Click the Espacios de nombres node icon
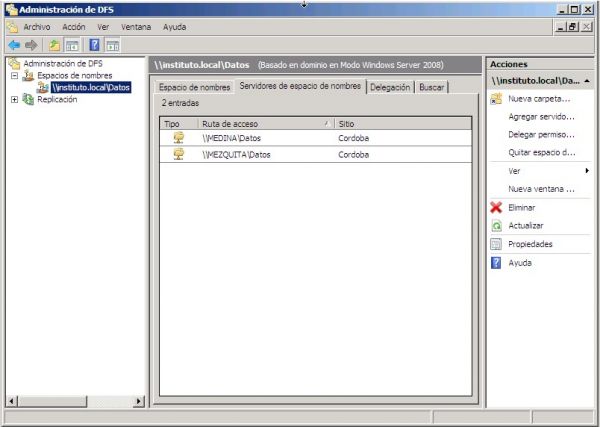Screen dimensions: 600x427 [x=28, y=76]
